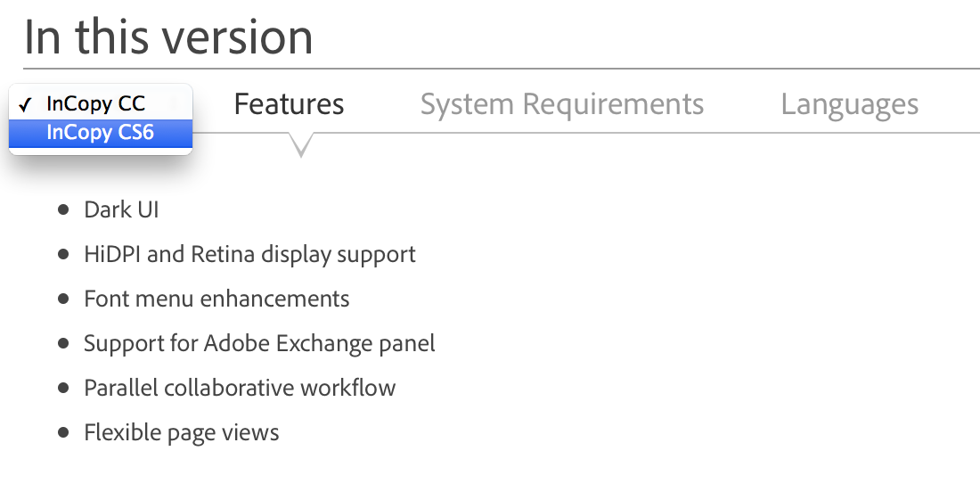Select "Parallel collaborative workflow" list item

[240, 388]
